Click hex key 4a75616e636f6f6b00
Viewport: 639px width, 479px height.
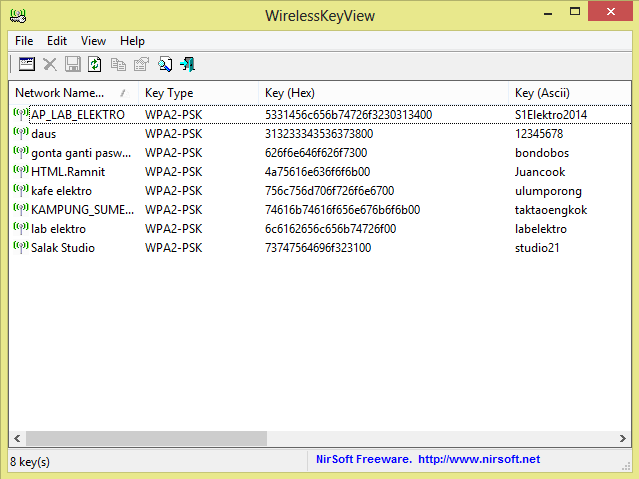317,172
